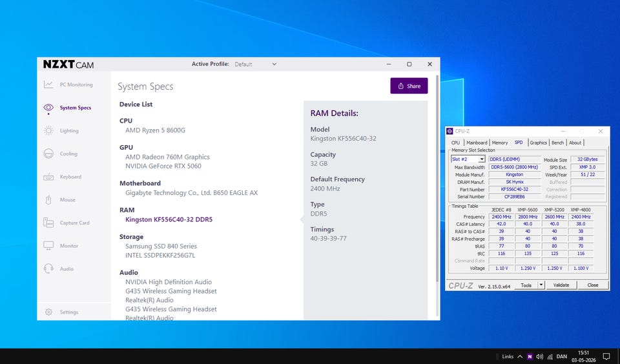Switch to the Memory tab in CPU-Z

point(500,143)
